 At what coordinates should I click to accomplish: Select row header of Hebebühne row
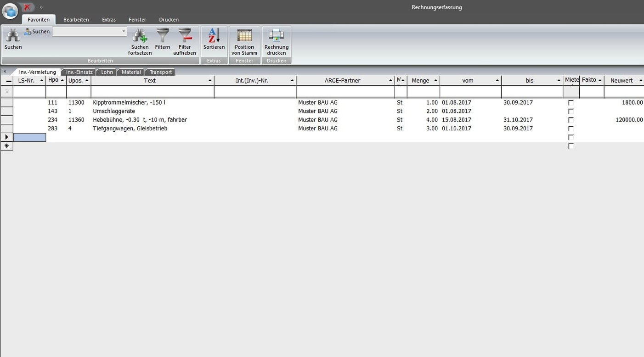[x=7, y=120]
